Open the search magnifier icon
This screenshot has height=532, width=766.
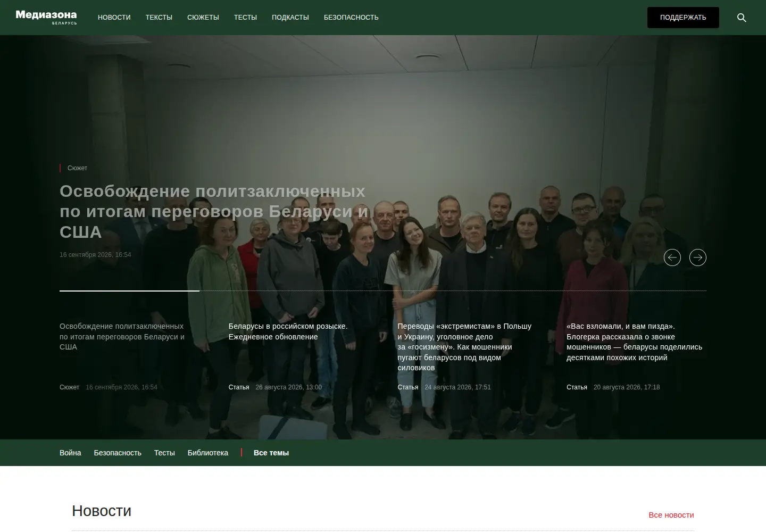point(742,18)
